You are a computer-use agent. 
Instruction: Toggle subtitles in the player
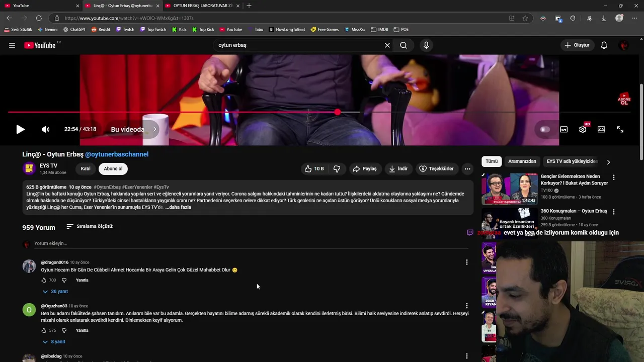pos(564,129)
